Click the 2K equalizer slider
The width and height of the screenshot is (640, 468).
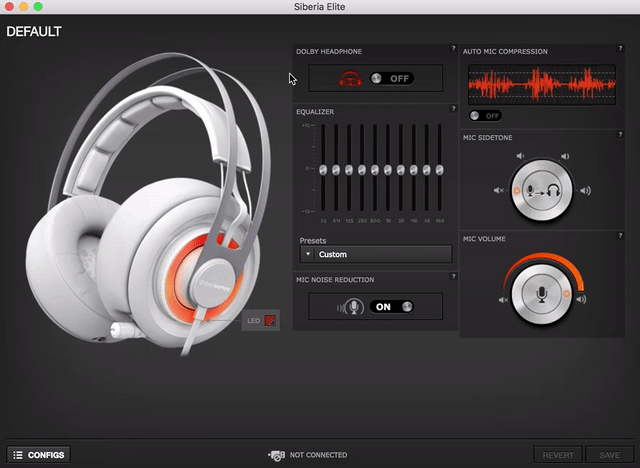401,170
